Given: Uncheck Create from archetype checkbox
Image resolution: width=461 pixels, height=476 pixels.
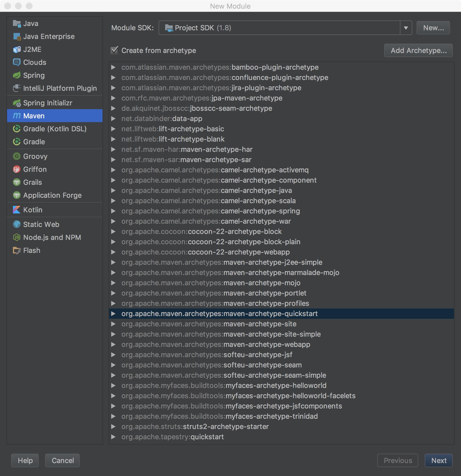Looking at the screenshot, I should [x=114, y=50].
